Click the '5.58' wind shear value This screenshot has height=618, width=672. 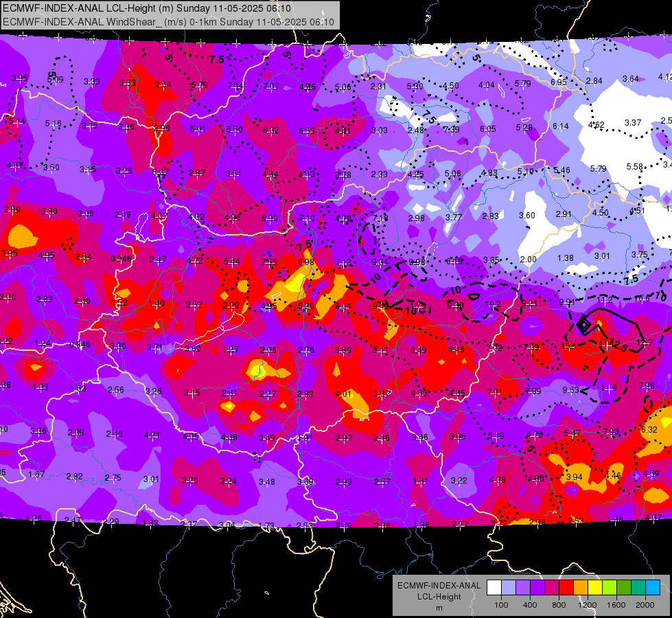pyautogui.click(x=635, y=166)
